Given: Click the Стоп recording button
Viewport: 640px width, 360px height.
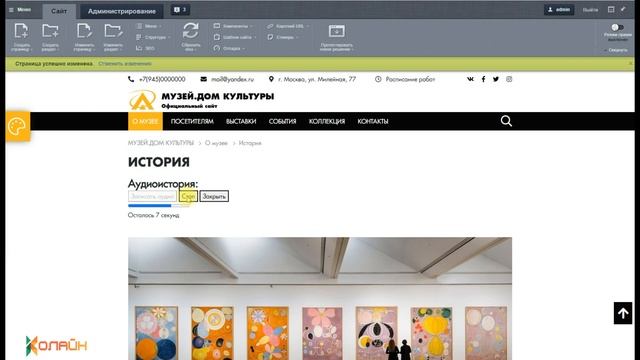Looking at the screenshot, I should point(188,196).
